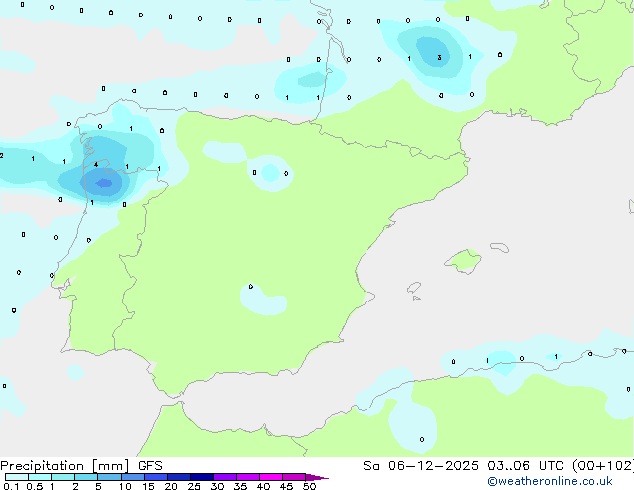Click the Ibiza island outline
The width and height of the screenshot is (634, 490).
[x=414, y=288]
